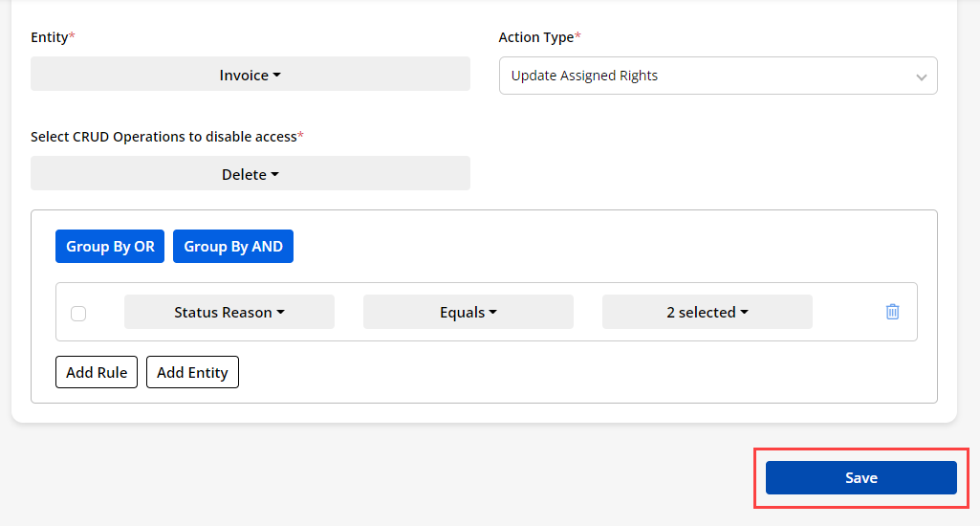Open the CRUD Operations dropdown showing Delete
The height and width of the screenshot is (526, 980).
[x=250, y=174]
